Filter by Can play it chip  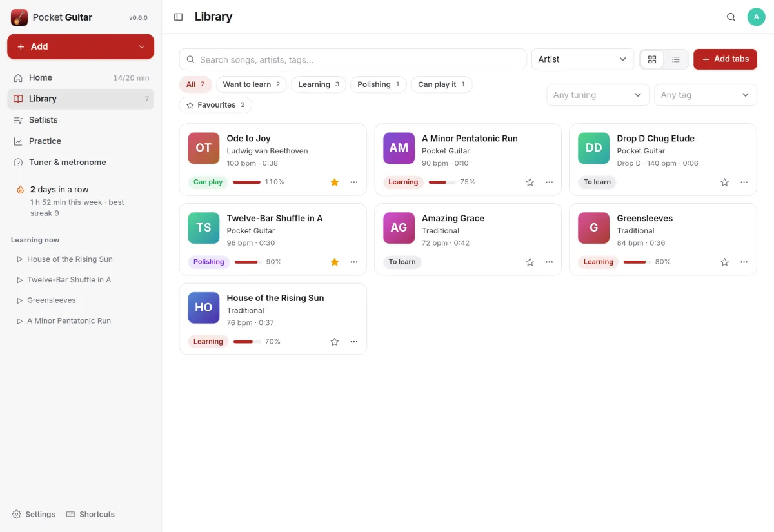(442, 84)
